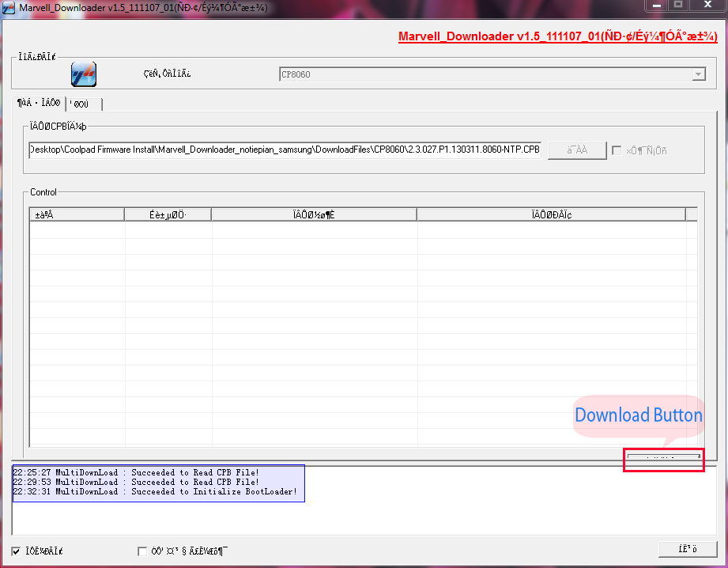Click the red Marvell_Downloader v1.5 title link
Screen dimensions: 728x568
coord(557,36)
